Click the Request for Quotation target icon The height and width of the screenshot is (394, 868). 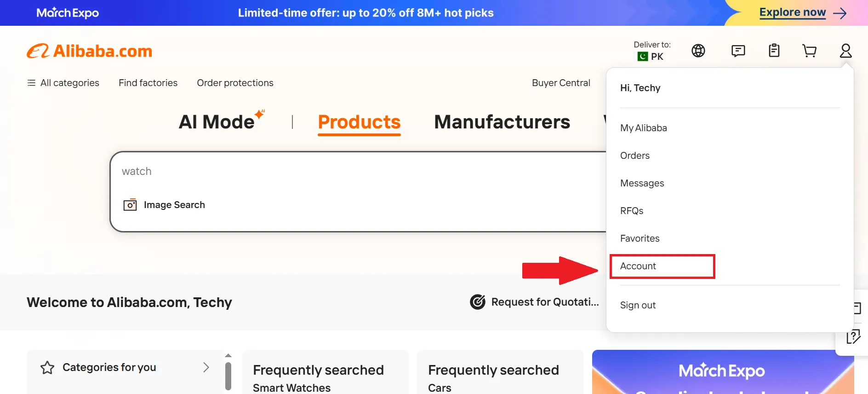point(478,302)
